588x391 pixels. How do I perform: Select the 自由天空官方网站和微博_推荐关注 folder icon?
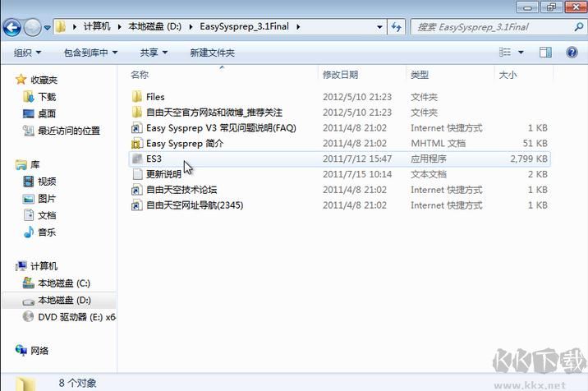point(137,113)
